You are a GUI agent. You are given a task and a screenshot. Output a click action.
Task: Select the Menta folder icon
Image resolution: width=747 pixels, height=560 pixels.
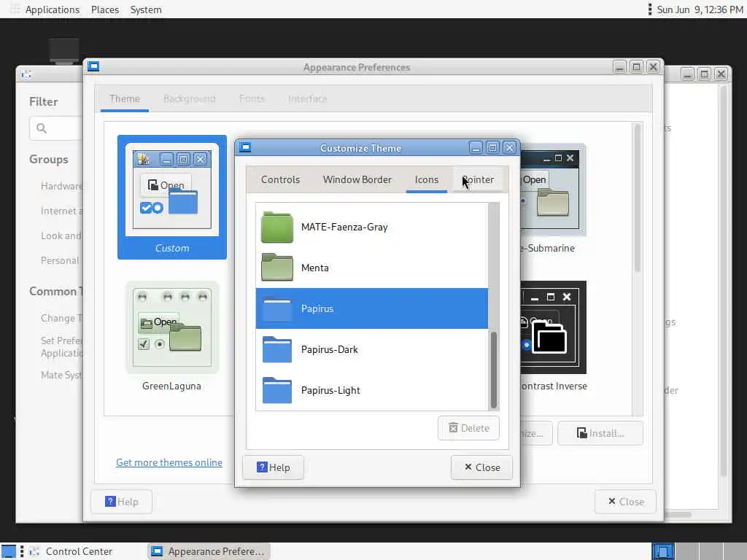coord(276,267)
